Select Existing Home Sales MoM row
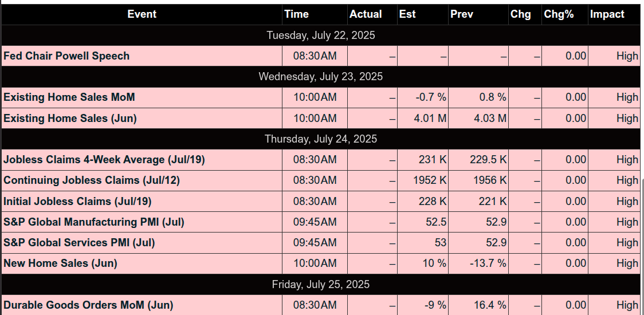The width and height of the screenshot is (644, 315). [x=320, y=97]
